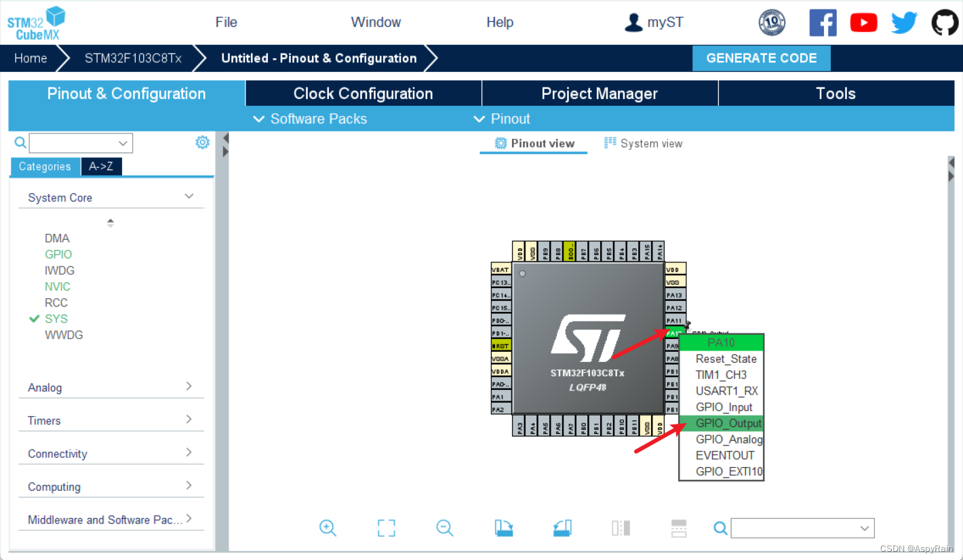Open the Pinout dropdown menu

(x=501, y=119)
